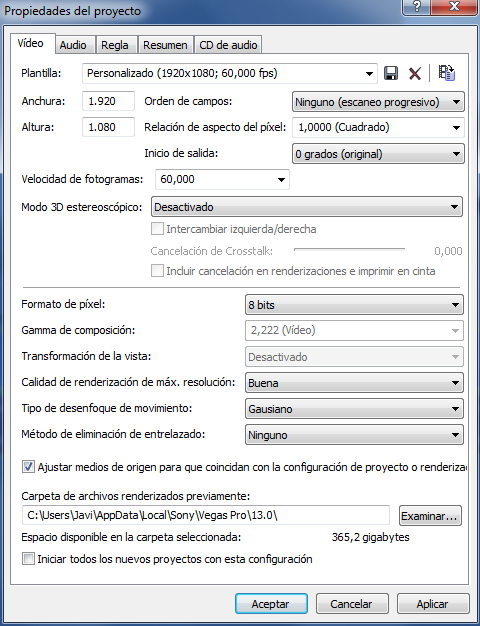Expand Modo 3D estereoscópico dropdown
The width and height of the screenshot is (480, 626).
(307, 207)
